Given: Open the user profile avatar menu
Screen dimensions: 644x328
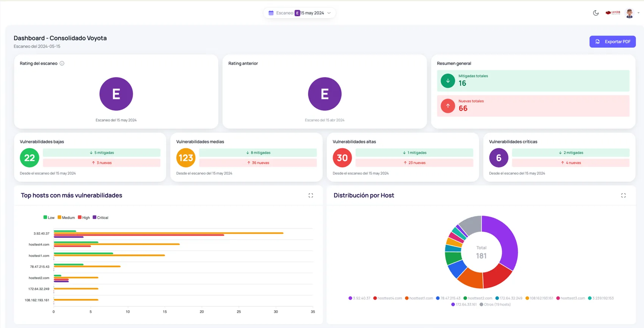Looking at the screenshot, I should (x=629, y=13).
